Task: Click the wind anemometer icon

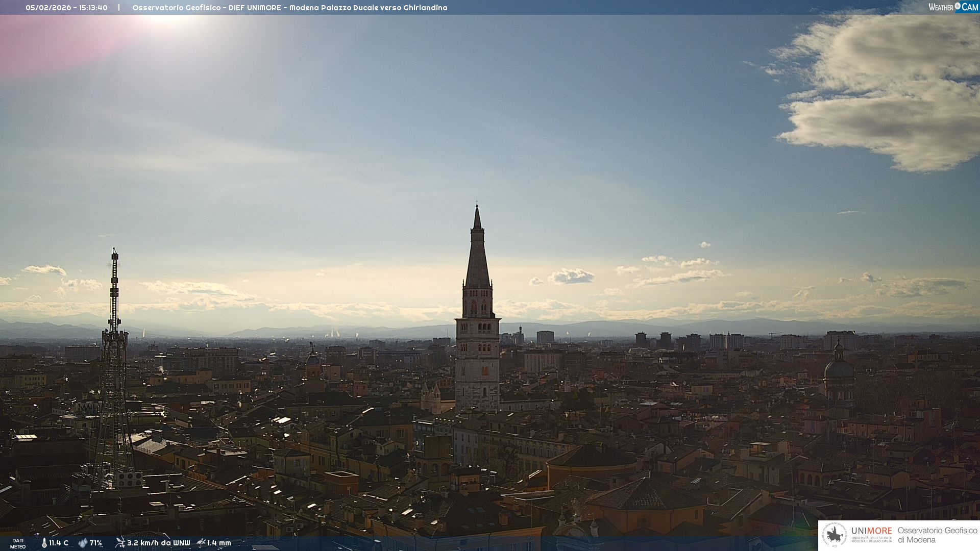Action: [x=120, y=542]
